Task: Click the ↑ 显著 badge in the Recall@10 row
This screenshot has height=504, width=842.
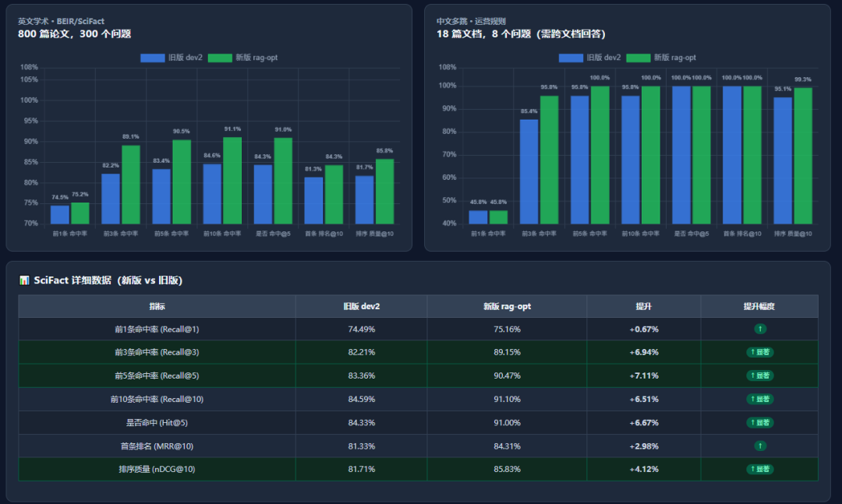Action: pos(759,400)
